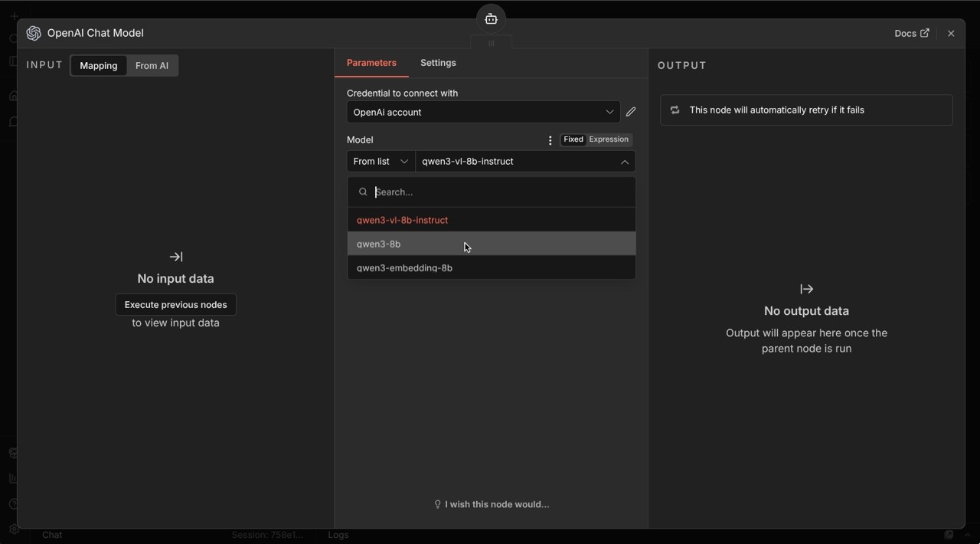Screen dimensions: 980x544
Task: Switch input view to From AI
Action: tap(152, 66)
